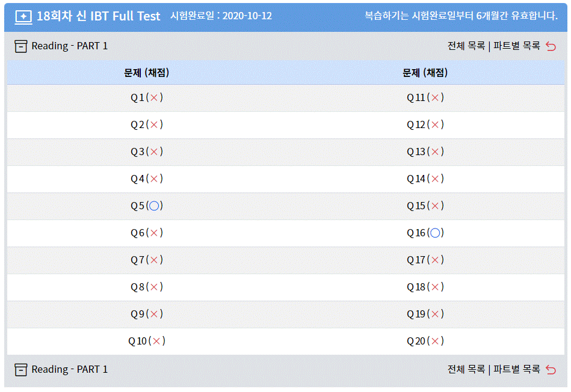Image resolution: width=571 pixels, height=392 pixels.
Task: Click the archive box icon in top Reading header
Action: tap(20, 46)
